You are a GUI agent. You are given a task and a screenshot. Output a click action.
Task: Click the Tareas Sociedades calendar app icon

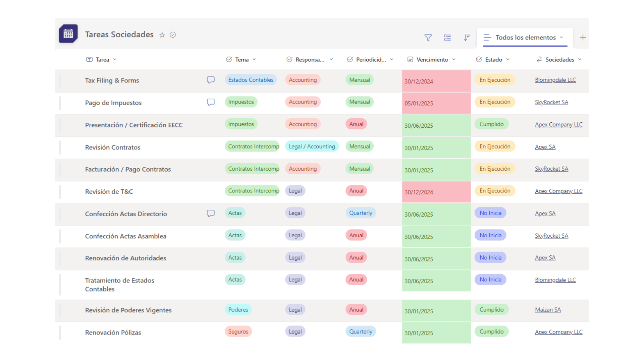(68, 34)
